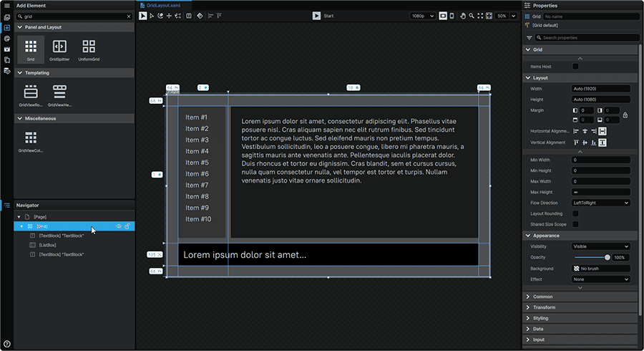Select the GridViewRow element
This screenshot has width=644, height=351.
(x=31, y=95)
